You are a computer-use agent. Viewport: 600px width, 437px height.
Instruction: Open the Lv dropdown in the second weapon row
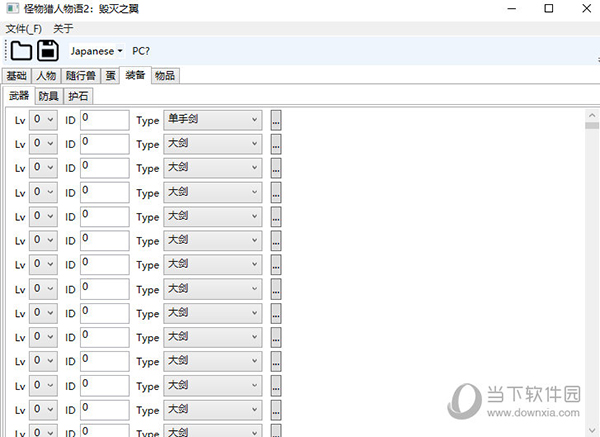pos(44,144)
